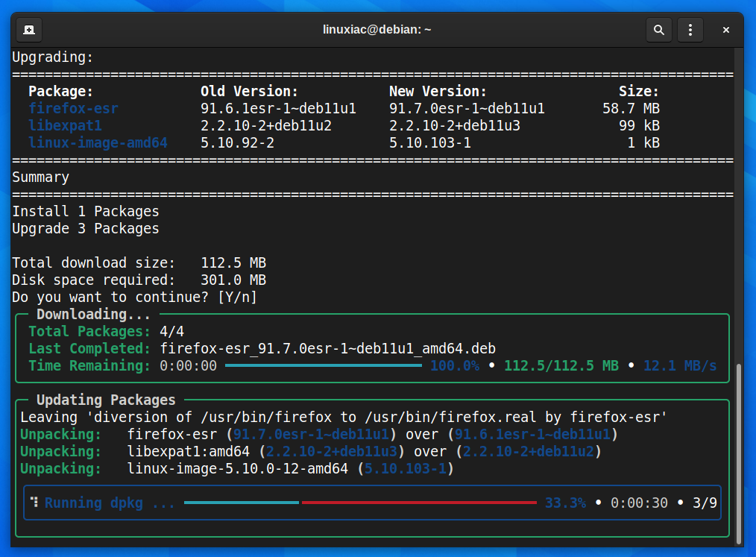Open the terminal search icon
This screenshot has width=756, height=557.
[658, 30]
